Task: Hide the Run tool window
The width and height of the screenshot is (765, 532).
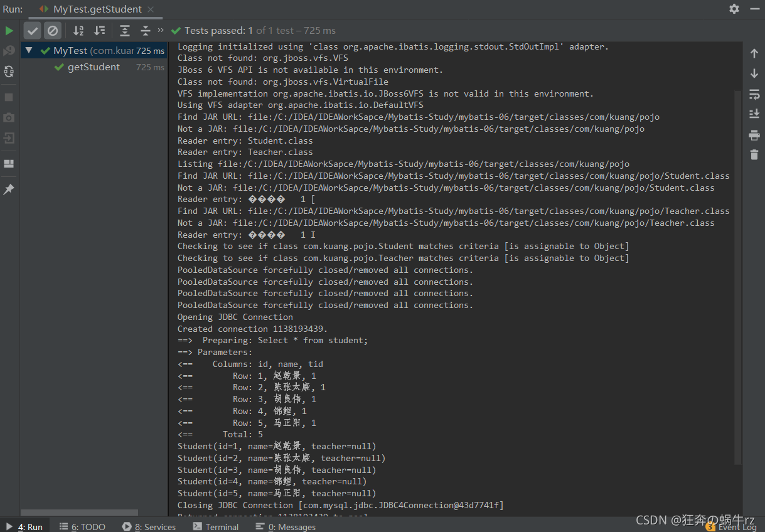Action: tap(754, 9)
